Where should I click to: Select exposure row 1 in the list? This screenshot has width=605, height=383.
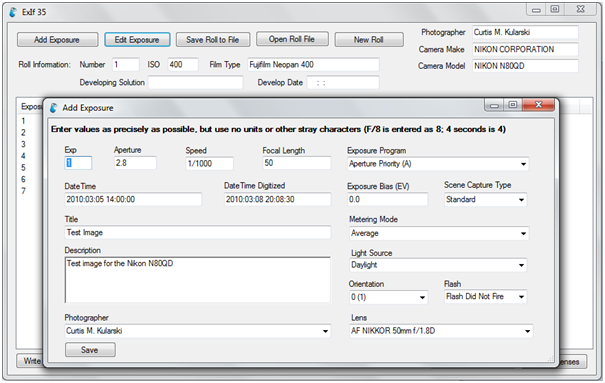click(x=23, y=121)
